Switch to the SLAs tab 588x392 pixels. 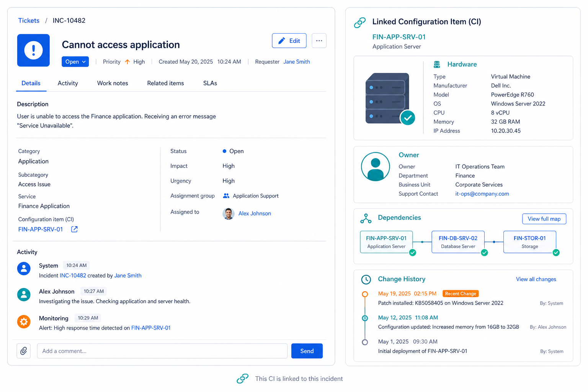(210, 83)
